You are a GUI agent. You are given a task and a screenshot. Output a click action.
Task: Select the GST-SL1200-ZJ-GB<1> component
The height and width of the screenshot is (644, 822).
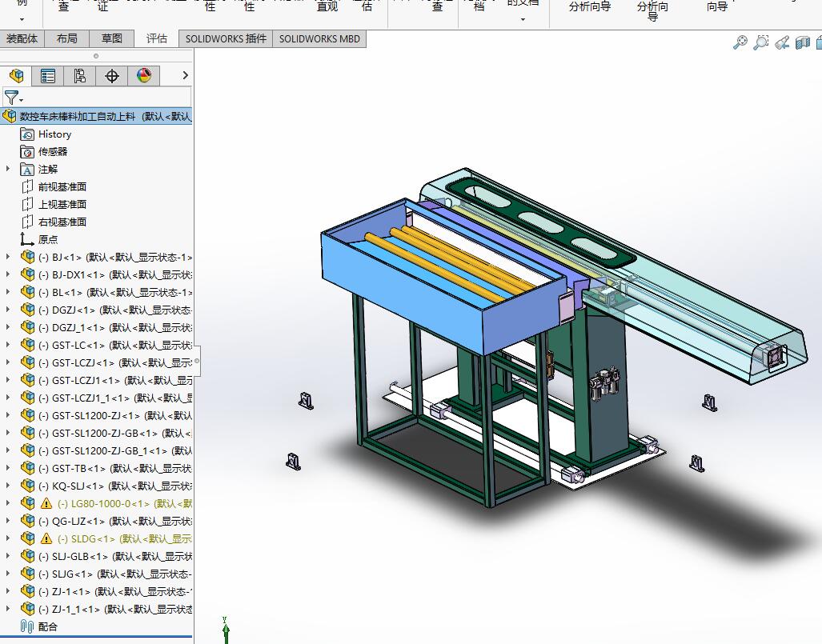(x=106, y=433)
